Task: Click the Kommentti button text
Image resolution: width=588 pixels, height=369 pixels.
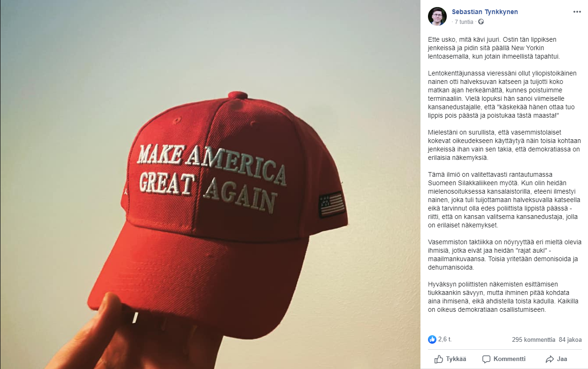Action: tap(510, 359)
